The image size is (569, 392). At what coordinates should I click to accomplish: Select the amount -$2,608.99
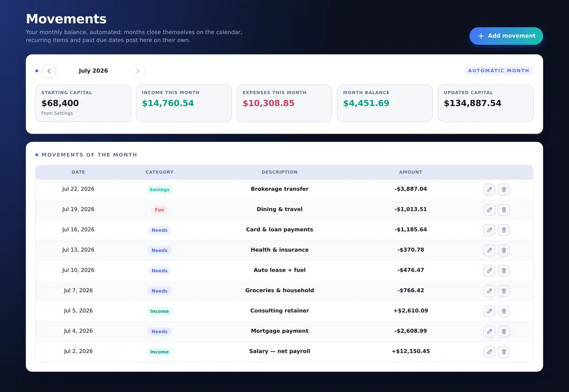411,331
